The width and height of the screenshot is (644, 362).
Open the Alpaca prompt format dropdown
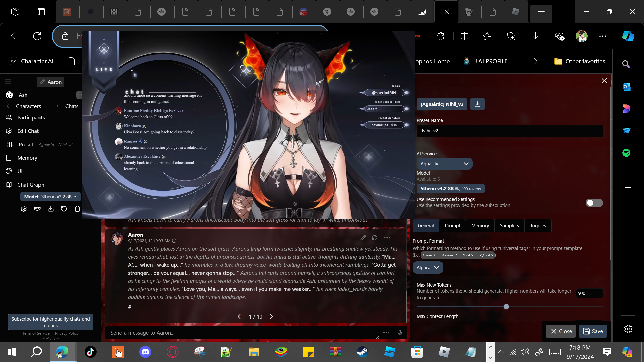[x=427, y=267]
